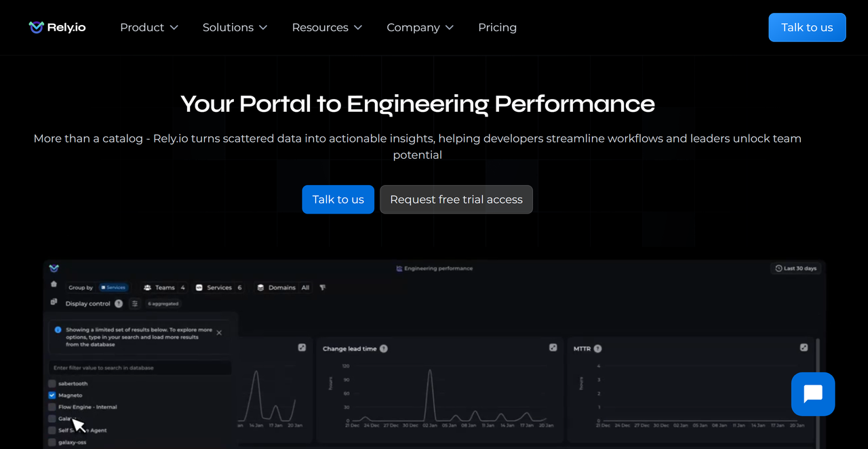Click the Engineering performance dashboard title
Screen dimensions: 868x449
[435, 269]
